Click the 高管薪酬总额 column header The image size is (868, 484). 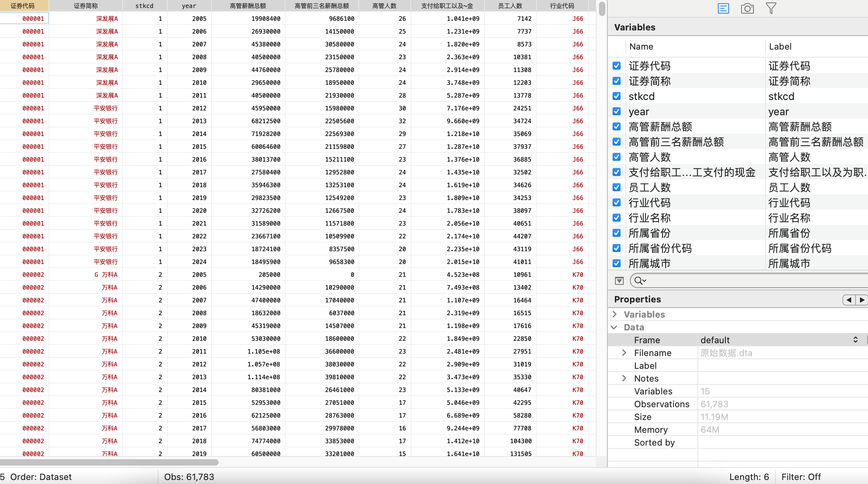coord(248,6)
